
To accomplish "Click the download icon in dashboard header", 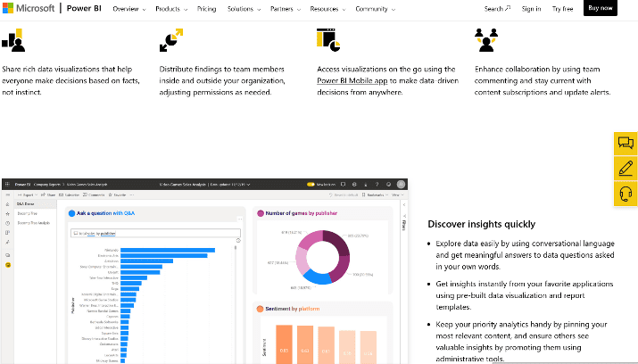I will [x=366, y=185].
